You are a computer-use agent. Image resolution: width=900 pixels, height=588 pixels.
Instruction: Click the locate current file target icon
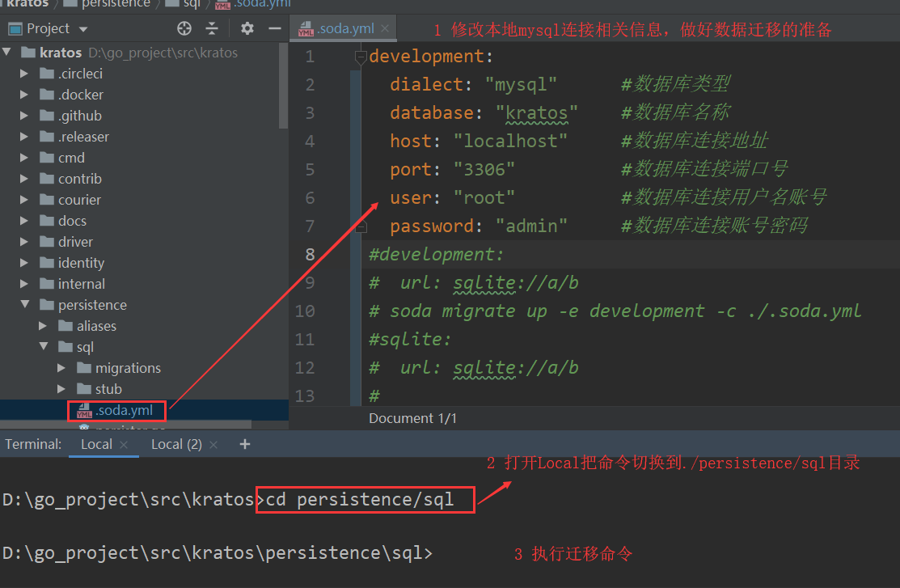184,28
